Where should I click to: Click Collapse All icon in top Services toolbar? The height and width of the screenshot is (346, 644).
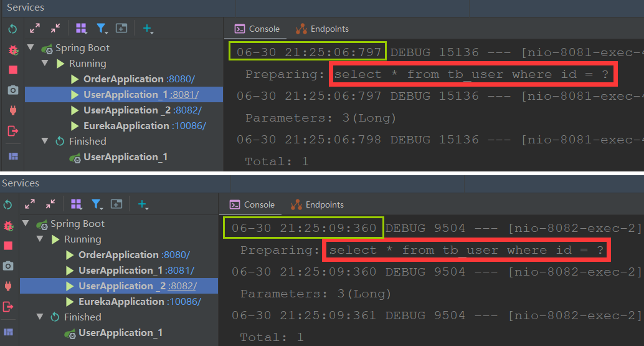click(55, 28)
